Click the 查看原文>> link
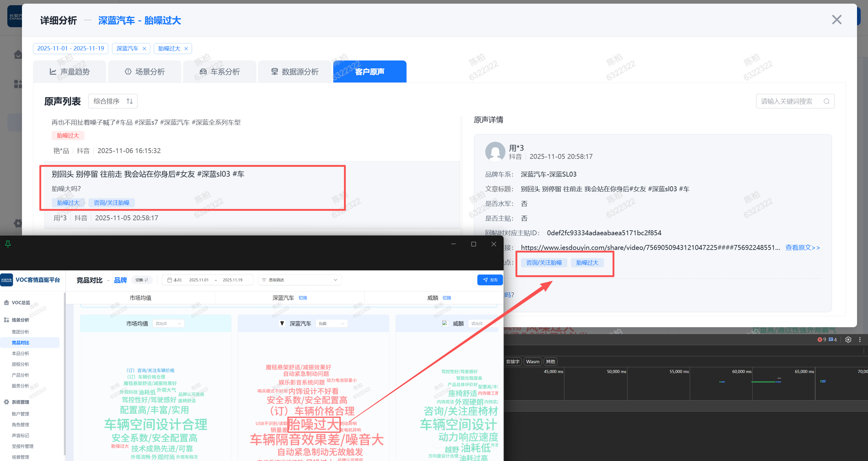The image size is (868, 461). coord(802,247)
